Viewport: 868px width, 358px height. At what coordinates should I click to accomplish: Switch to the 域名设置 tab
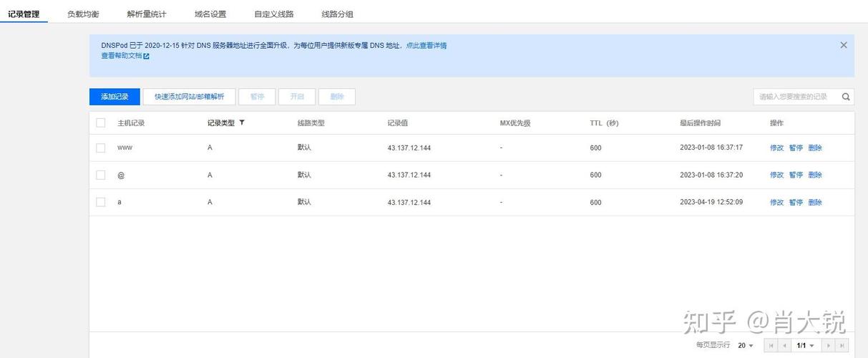pos(210,14)
